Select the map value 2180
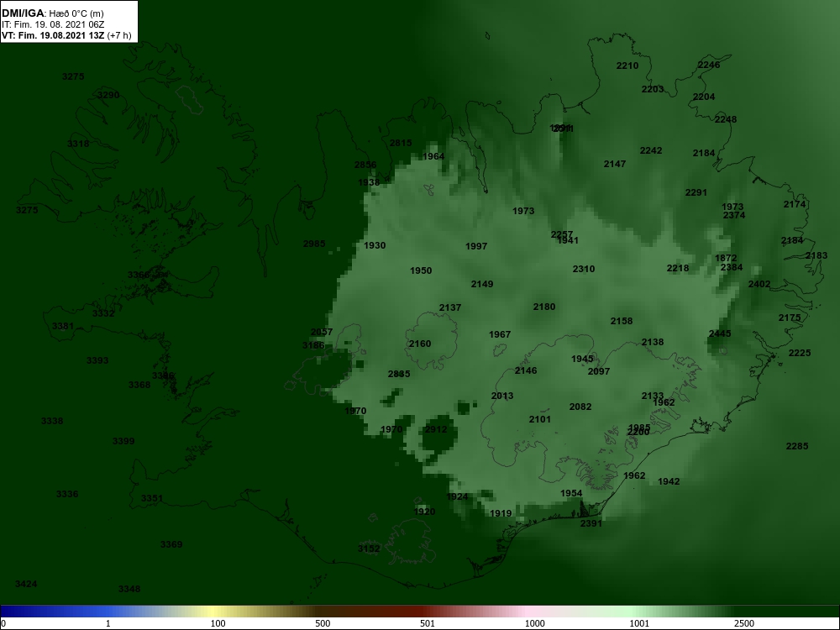 544,307
